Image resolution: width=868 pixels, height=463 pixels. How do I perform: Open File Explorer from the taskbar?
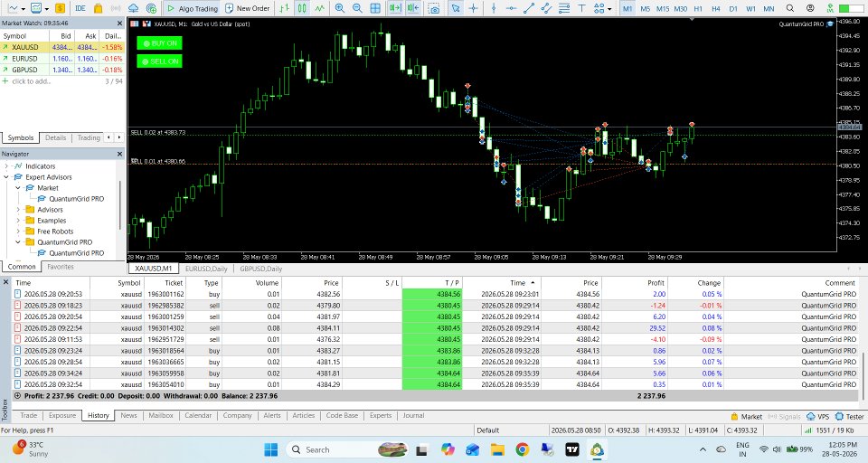pos(497,449)
